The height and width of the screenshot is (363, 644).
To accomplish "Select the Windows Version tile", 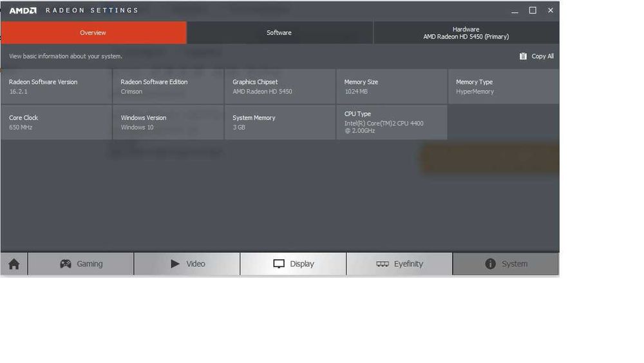I will point(168,122).
